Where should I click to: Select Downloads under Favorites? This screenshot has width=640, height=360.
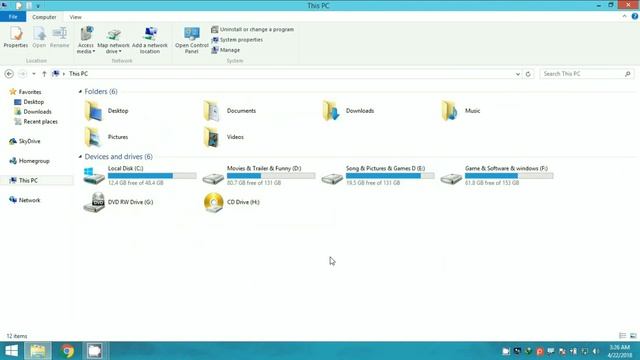coord(33,112)
